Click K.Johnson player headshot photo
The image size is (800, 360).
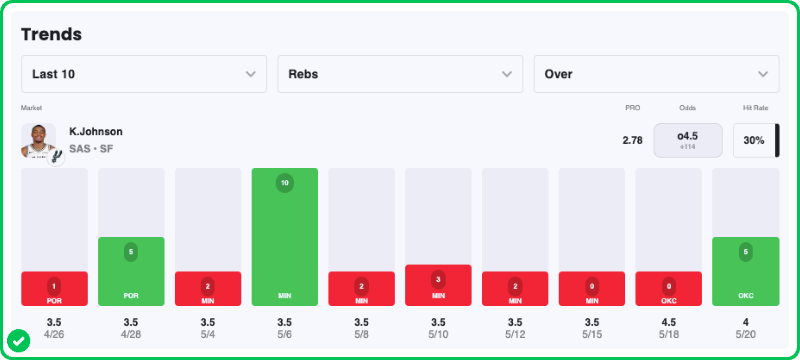pos(38,140)
